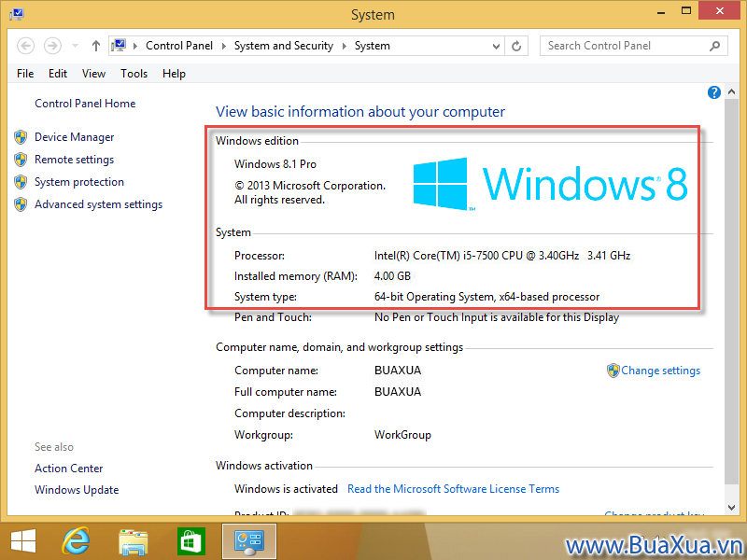This screenshot has height=560, width=747.
Task: Click the No Pen or Touch Input text
Action: 497,317
